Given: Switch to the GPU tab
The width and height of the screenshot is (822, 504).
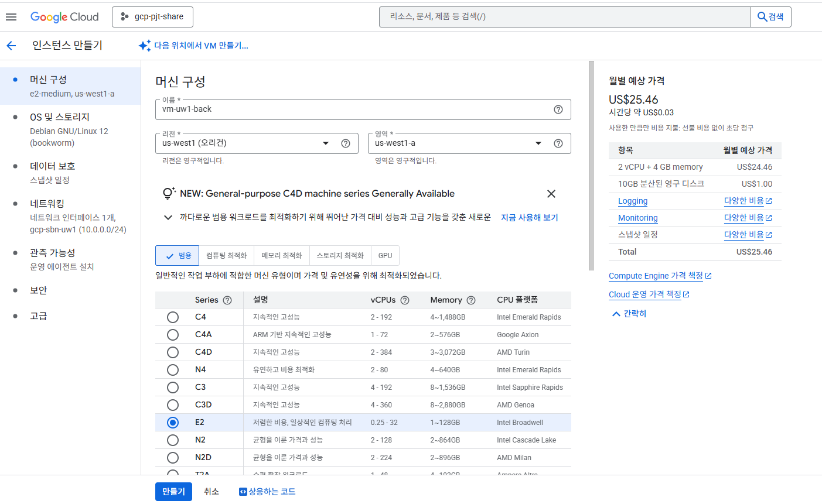Looking at the screenshot, I should [x=386, y=256].
